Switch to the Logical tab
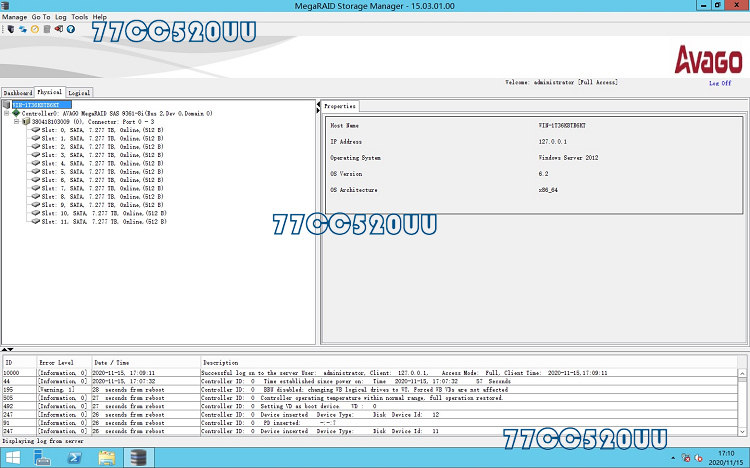This screenshot has height=468, width=750. coord(79,93)
